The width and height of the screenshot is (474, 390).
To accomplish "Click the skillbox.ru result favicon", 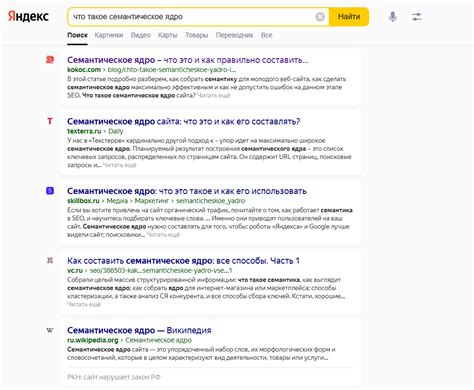I will pyautogui.click(x=50, y=191).
